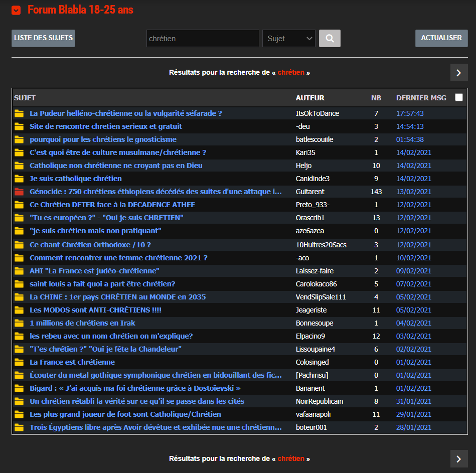The image size is (476, 473).
Task: Click the red folder icon of Génocide topic
Action: 19,192
